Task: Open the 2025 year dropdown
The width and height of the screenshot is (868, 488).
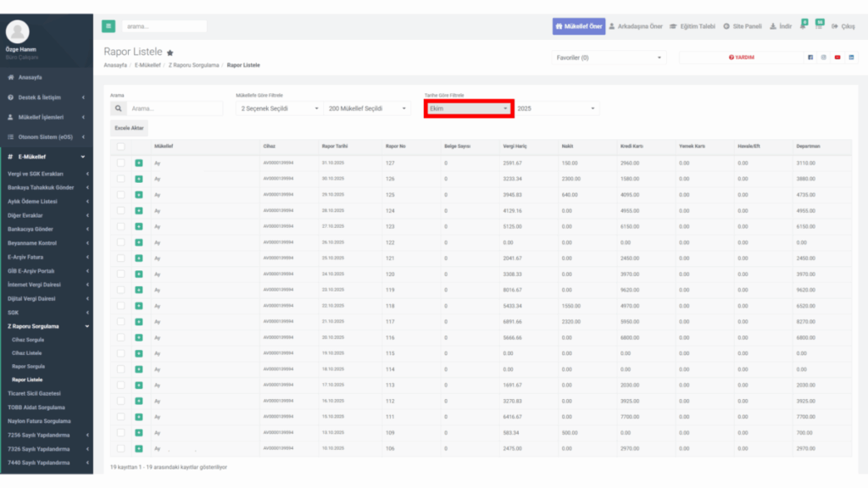Action: click(x=556, y=108)
